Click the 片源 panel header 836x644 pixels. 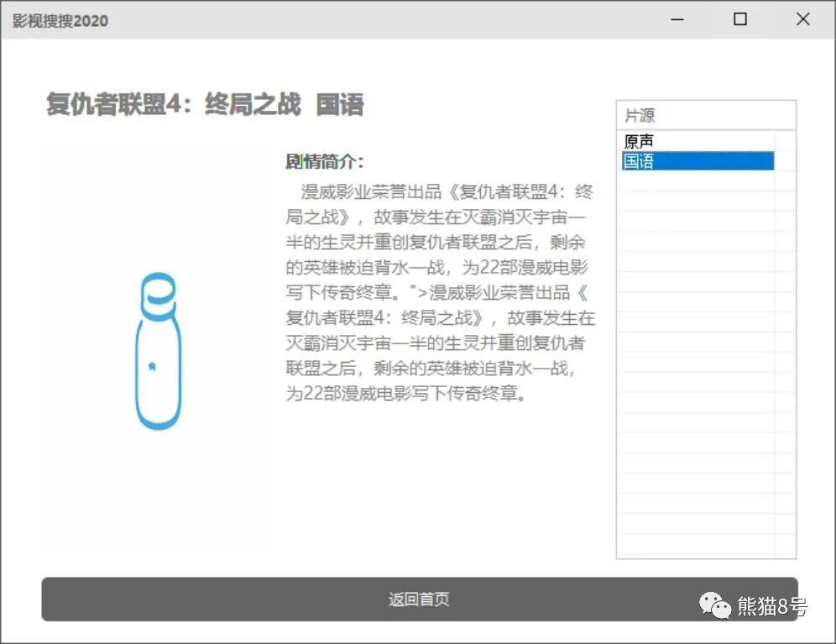633,115
